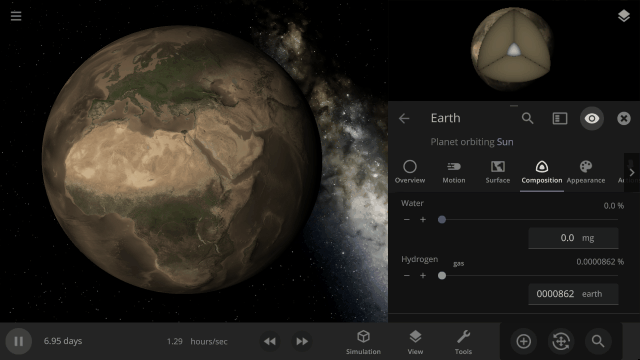Image resolution: width=640 pixels, height=360 pixels.
Task: Open the View menu
Action: pyautogui.click(x=415, y=342)
